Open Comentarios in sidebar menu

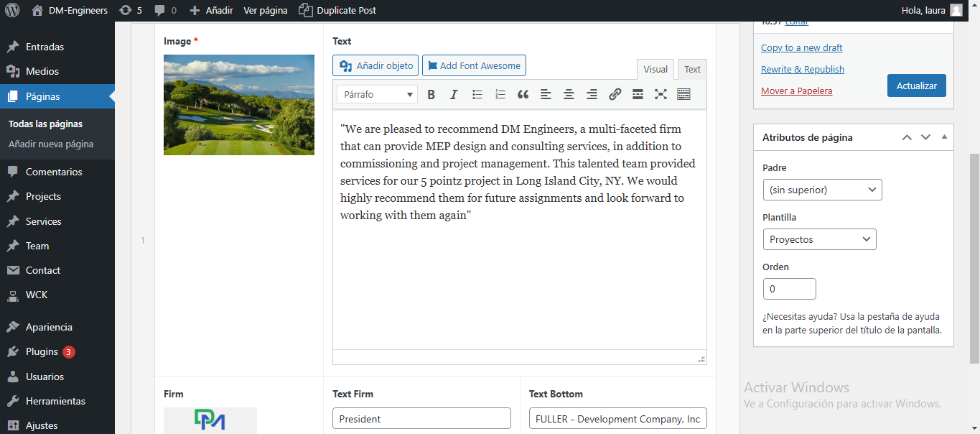coord(57,172)
